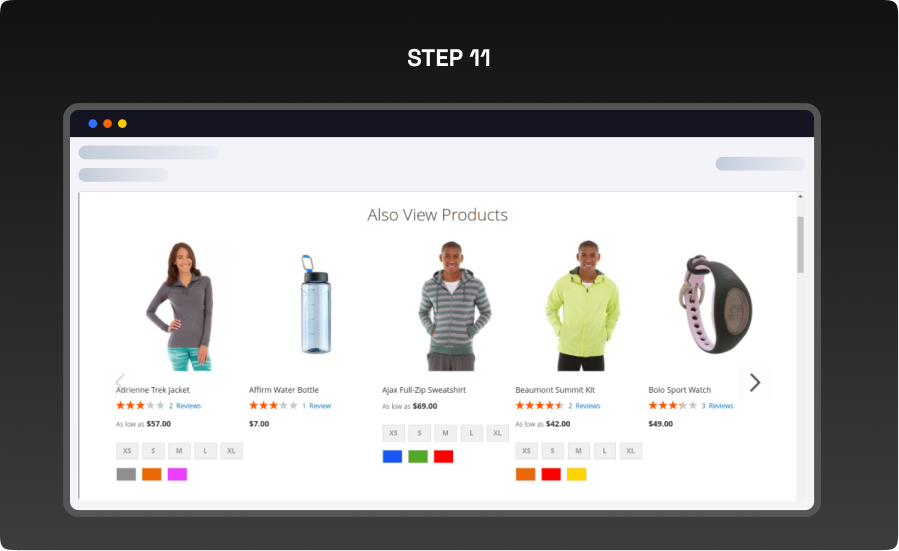Click the vertical scrollbar thumb
Screen dimensions: 899x551
(x=800, y=244)
